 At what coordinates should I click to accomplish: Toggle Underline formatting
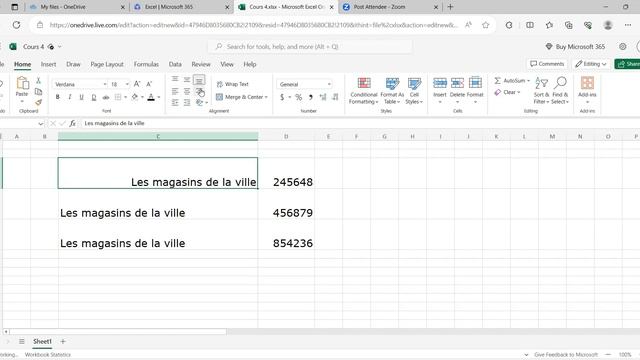pos(81,97)
